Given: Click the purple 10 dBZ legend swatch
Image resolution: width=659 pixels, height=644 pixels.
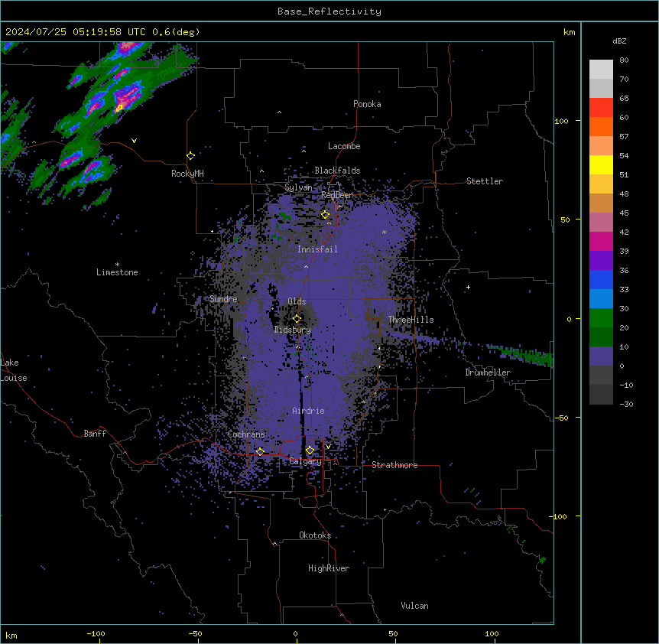Looking at the screenshot, I should point(601,356).
